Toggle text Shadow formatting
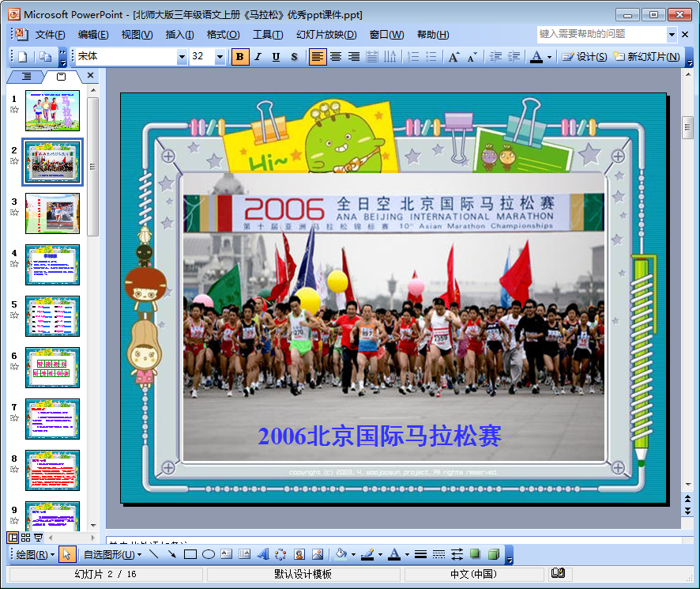The image size is (700, 589). [294, 57]
